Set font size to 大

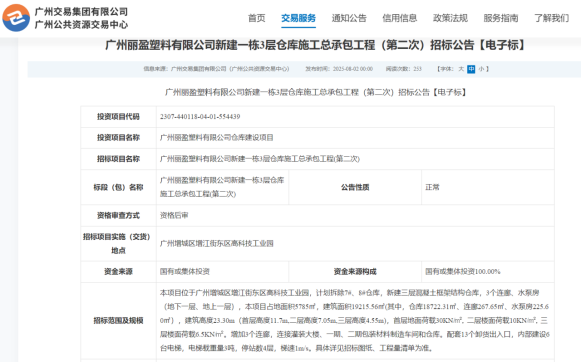click(x=461, y=69)
